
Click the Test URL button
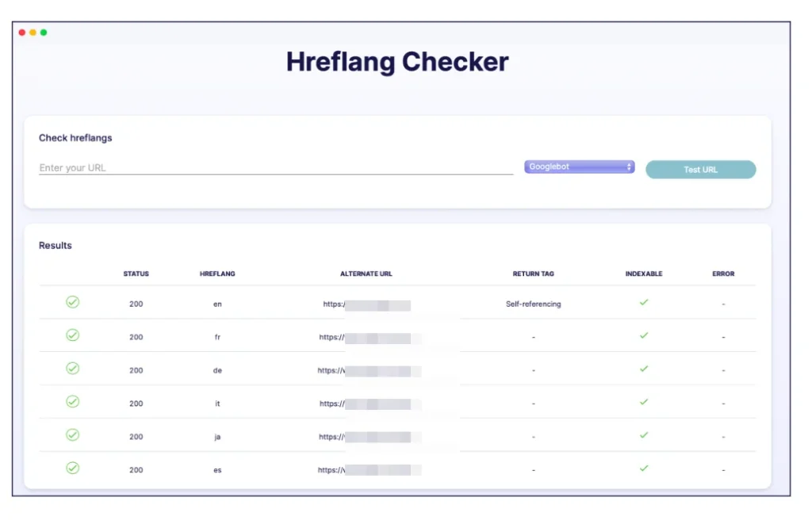(x=700, y=170)
